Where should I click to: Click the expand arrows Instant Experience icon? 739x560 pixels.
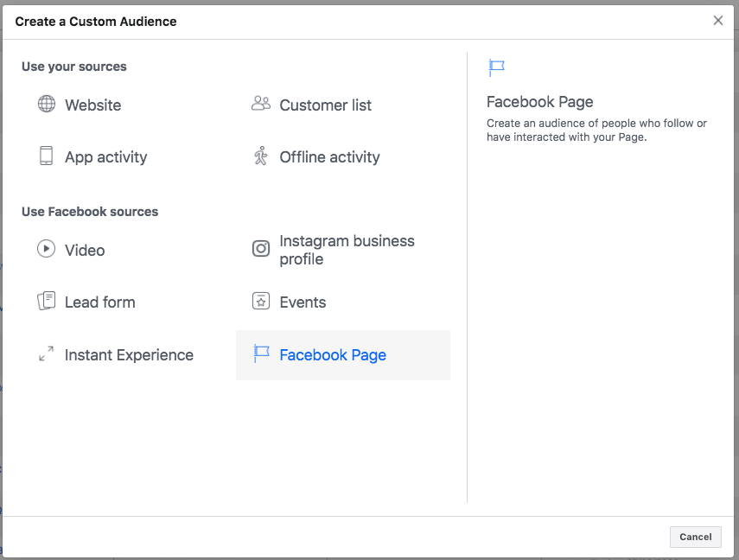point(46,353)
